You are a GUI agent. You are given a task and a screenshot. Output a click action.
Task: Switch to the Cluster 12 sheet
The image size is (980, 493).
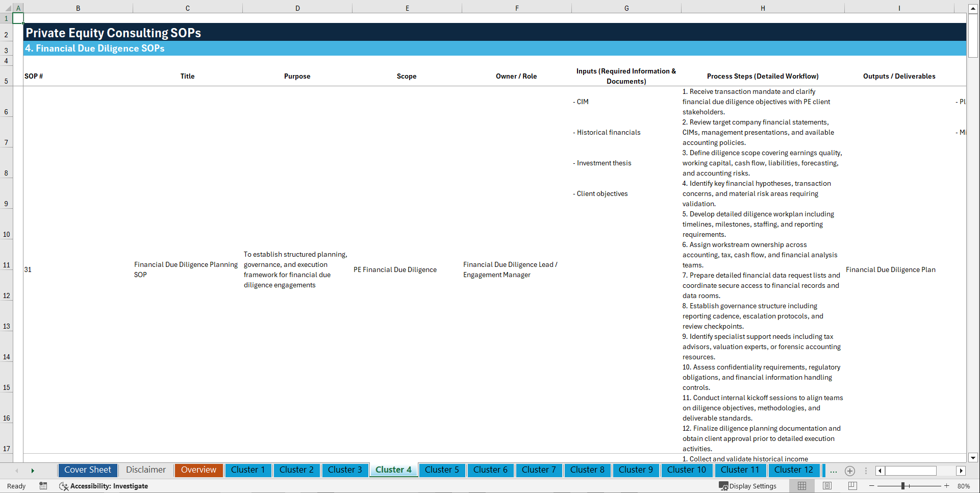tap(794, 470)
